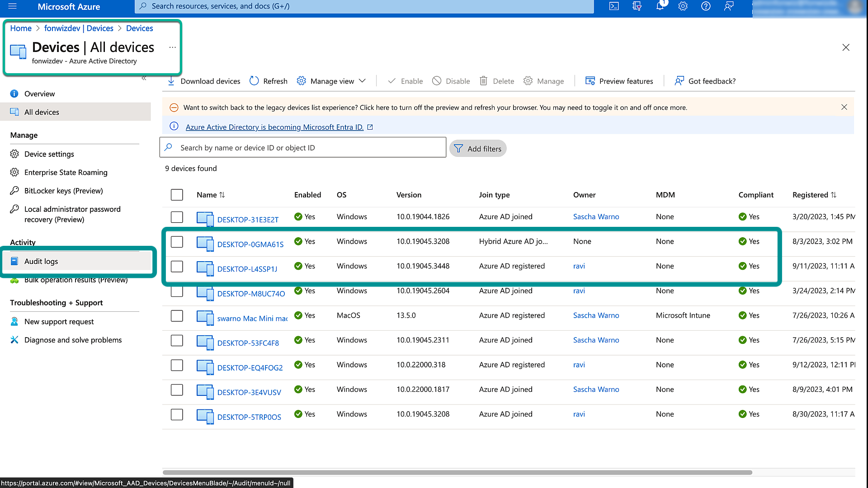This screenshot has width=868, height=488.
Task: Click the Delete toolbar button
Action: tap(497, 81)
